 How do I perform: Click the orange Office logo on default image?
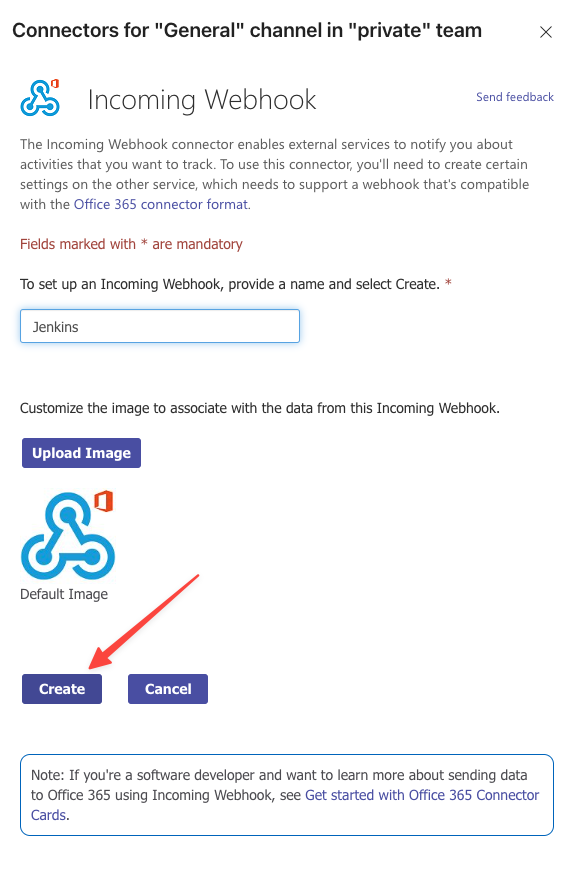104,501
